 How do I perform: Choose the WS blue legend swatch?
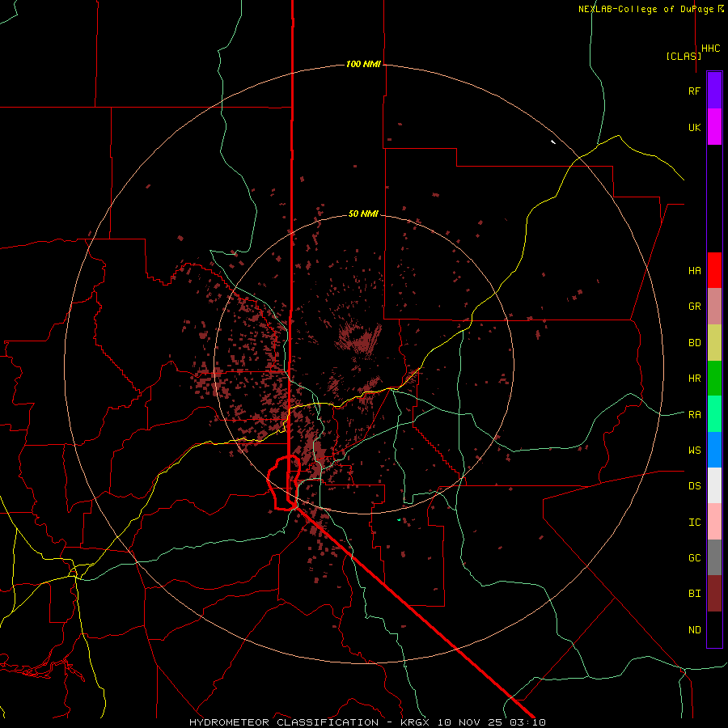pyautogui.click(x=714, y=450)
